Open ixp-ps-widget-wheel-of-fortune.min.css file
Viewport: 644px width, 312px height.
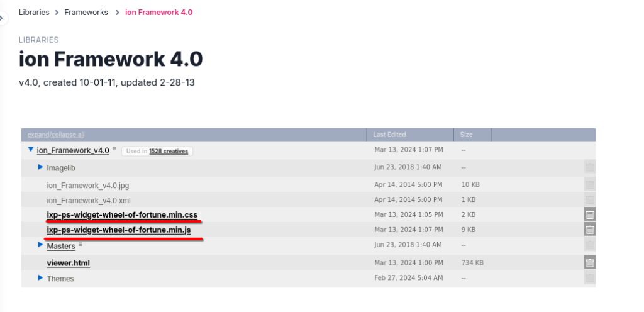point(122,214)
